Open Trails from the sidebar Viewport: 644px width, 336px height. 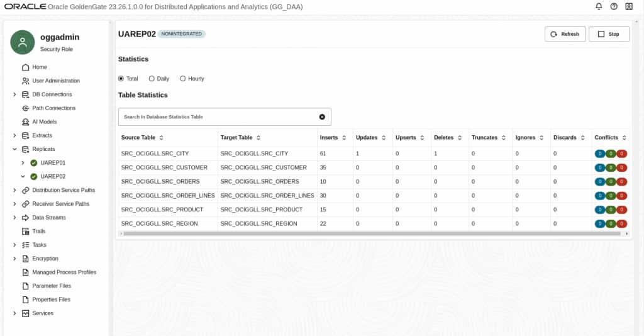pyautogui.click(x=38, y=232)
